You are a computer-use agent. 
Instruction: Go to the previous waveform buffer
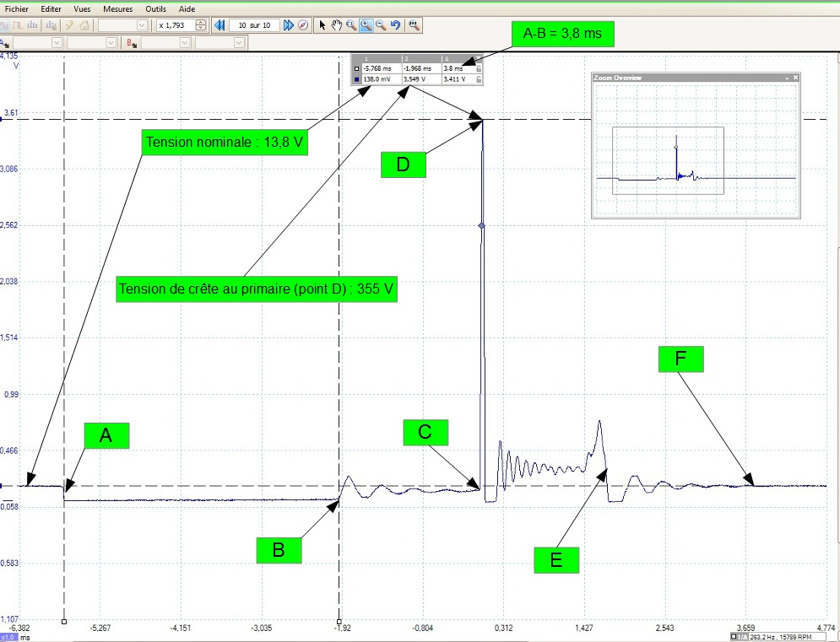(x=220, y=25)
